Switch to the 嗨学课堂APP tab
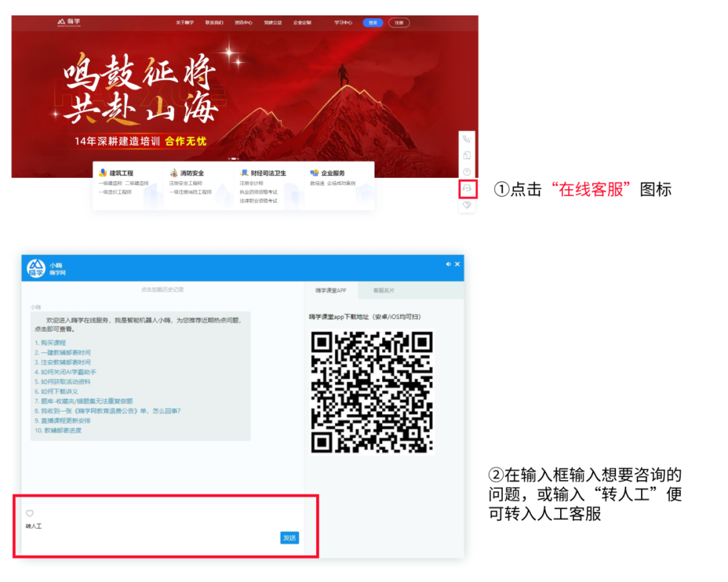This screenshot has width=728, height=582. click(x=331, y=290)
